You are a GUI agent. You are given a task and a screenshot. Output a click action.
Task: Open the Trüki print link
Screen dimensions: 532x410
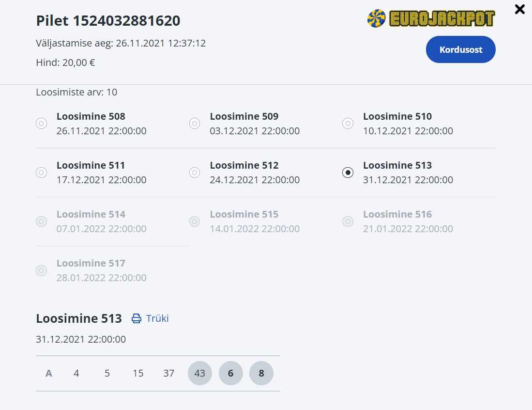click(157, 318)
